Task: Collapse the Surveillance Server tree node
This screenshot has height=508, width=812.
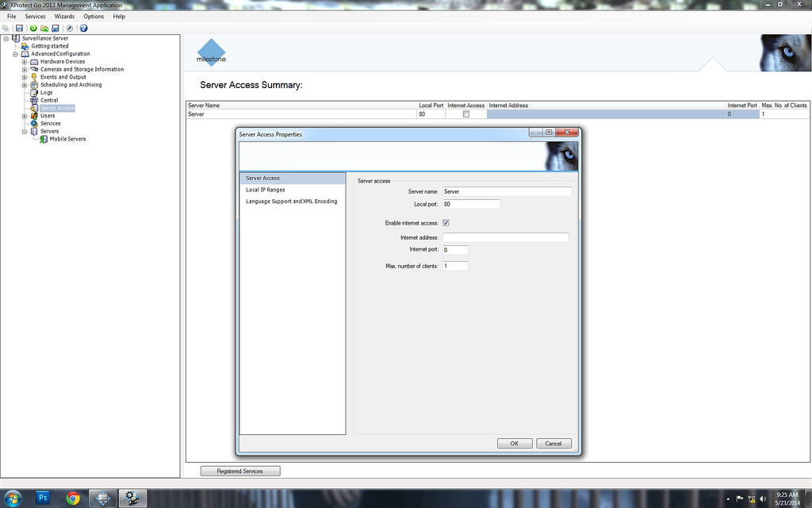Action: pos(6,38)
